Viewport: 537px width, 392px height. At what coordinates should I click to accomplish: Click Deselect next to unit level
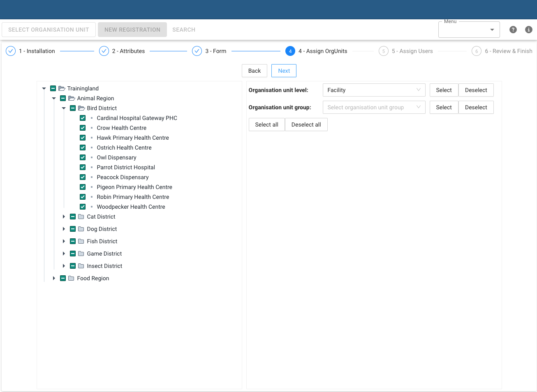tap(476, 90)
